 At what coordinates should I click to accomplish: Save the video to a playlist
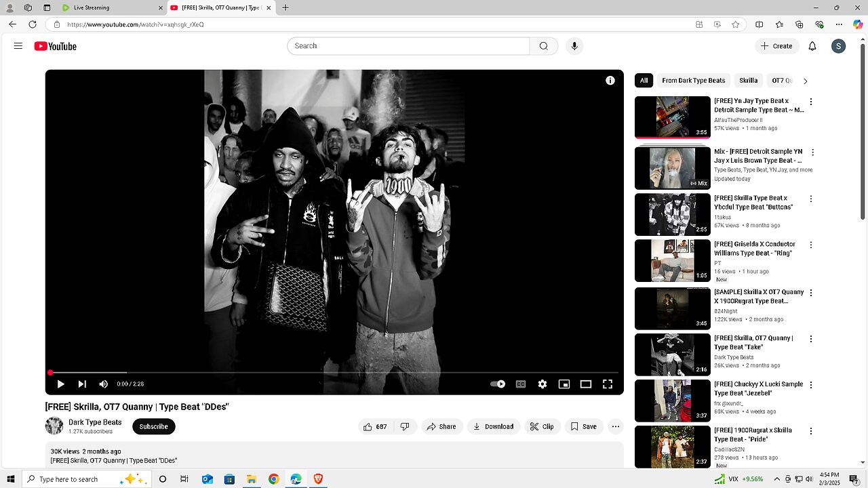click(584, 427)
